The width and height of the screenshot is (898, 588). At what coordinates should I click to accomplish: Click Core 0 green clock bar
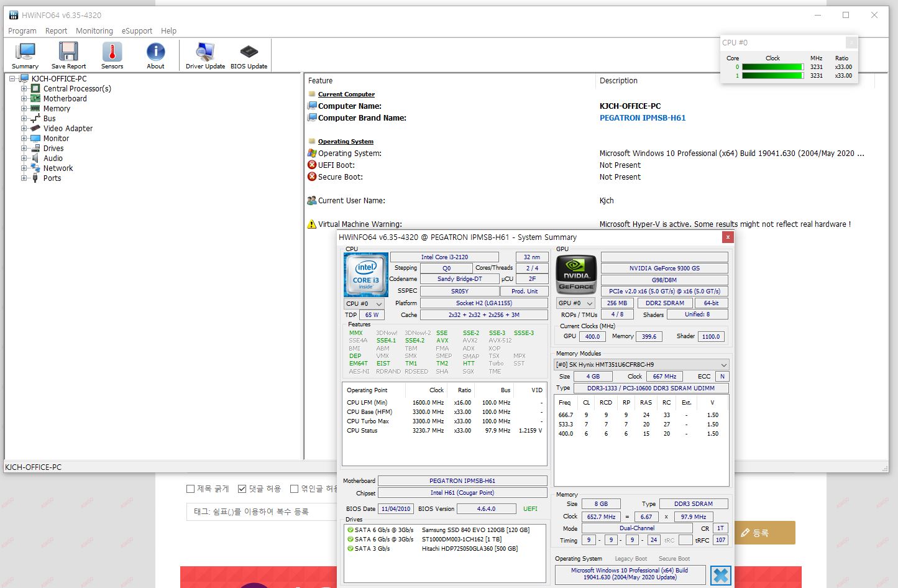point(772,67)
